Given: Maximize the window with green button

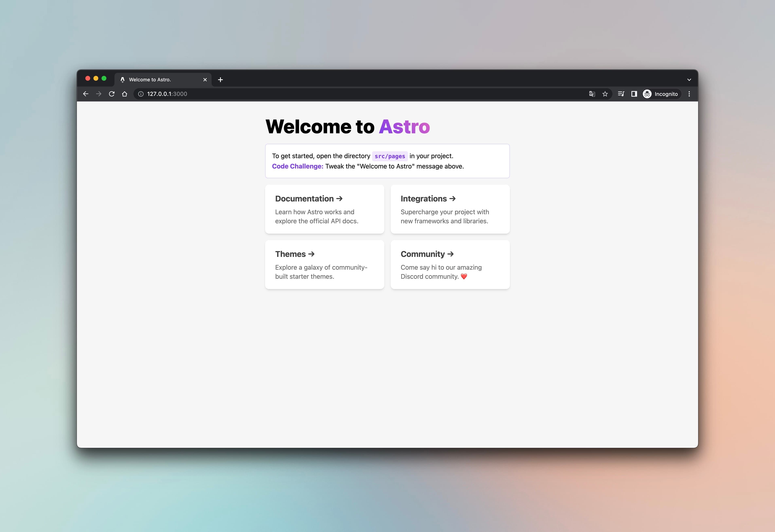Looking at the screenshot, I should point(104,78).
